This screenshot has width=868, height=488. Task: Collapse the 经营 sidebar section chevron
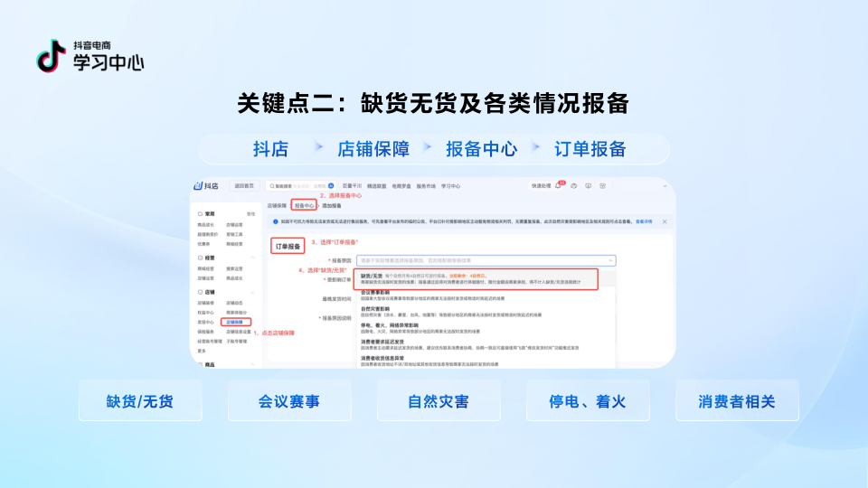coord(252,258)
